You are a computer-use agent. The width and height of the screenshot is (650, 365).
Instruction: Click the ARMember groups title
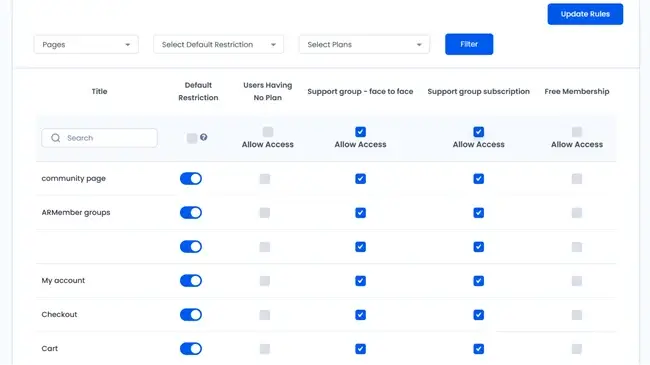pos(76,212)
